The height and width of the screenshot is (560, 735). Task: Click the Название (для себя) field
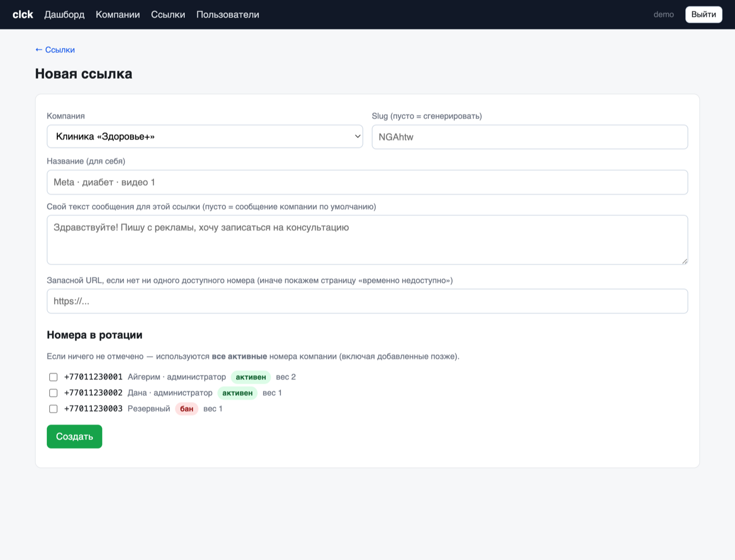367,182
